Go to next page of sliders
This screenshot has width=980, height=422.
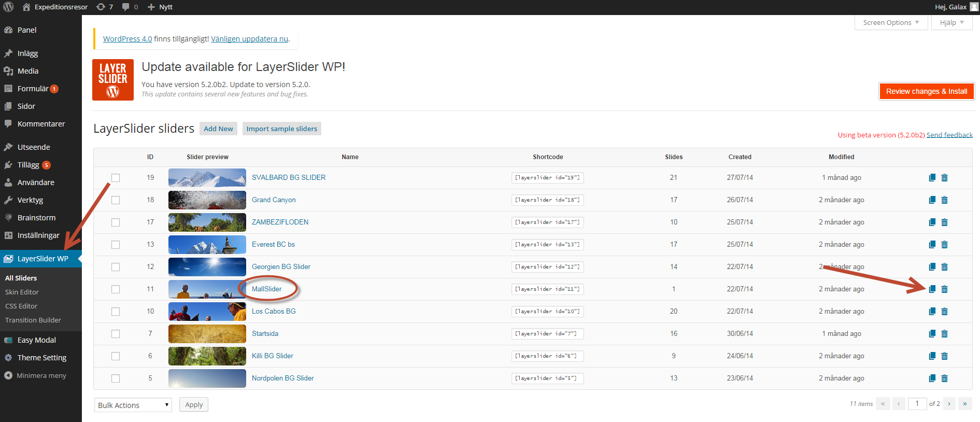(x=949, y=403)
